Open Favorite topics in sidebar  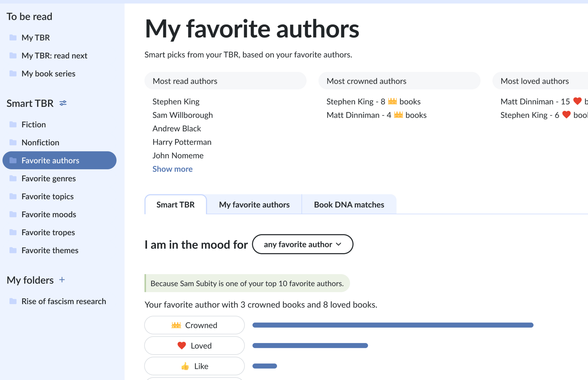tap(47, 196)
